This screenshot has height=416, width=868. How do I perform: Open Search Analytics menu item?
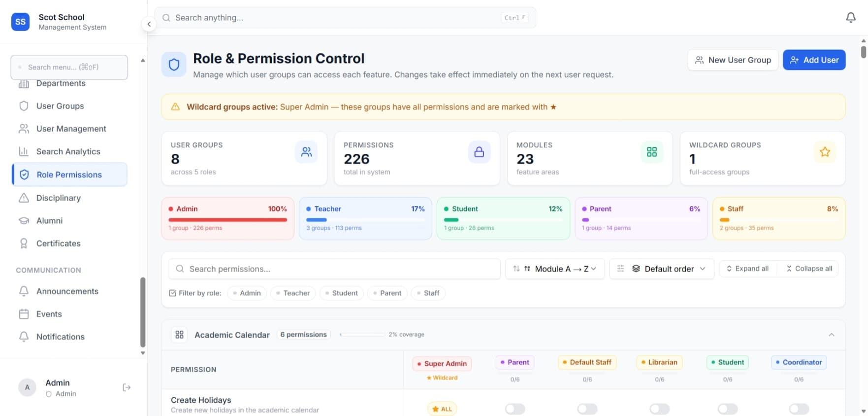pyautogui.click(x=69, y=151)
